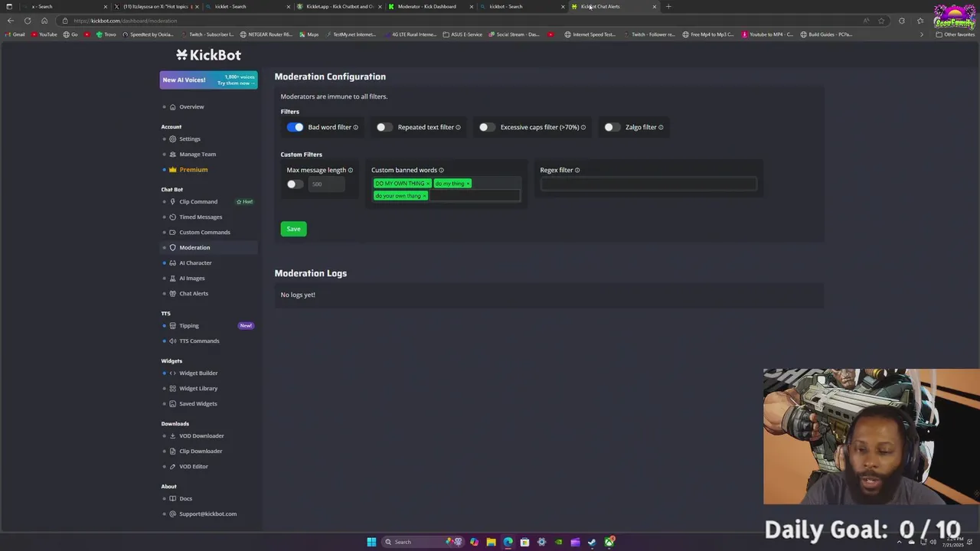Click the Repeated text filter info icon
Screen dimensions: 980x551
[x=458, y=127]
